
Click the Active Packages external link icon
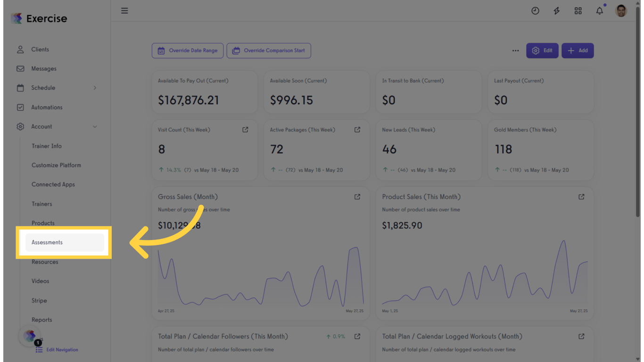[x=357, y=129]
